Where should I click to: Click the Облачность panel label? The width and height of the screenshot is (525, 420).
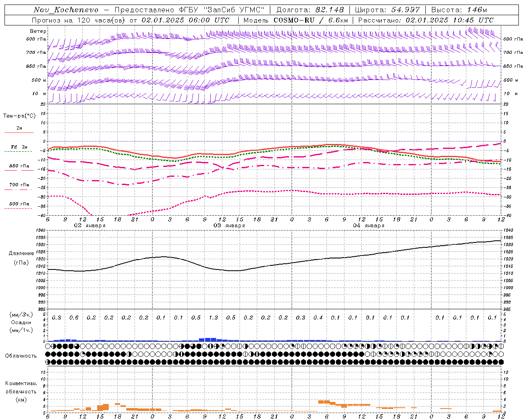click(21, 356)
